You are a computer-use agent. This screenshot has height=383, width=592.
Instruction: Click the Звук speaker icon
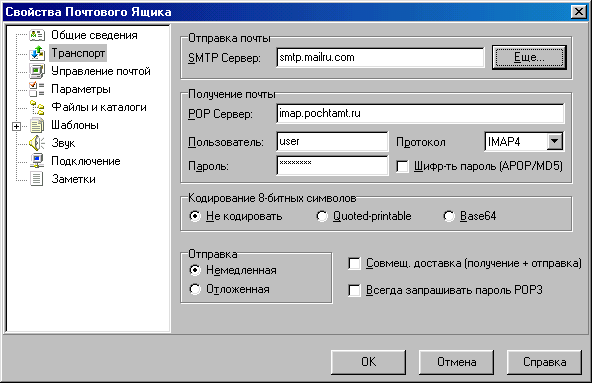(x=37, y=143)
